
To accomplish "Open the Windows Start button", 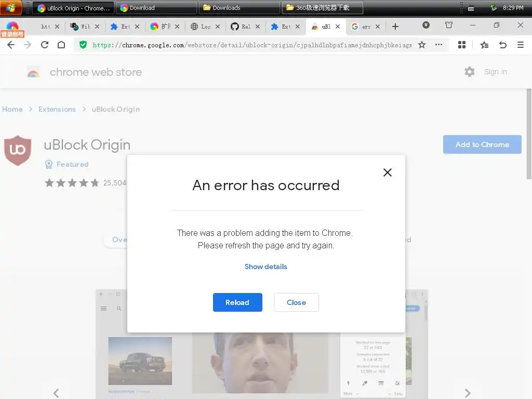I will pos(11,7).
